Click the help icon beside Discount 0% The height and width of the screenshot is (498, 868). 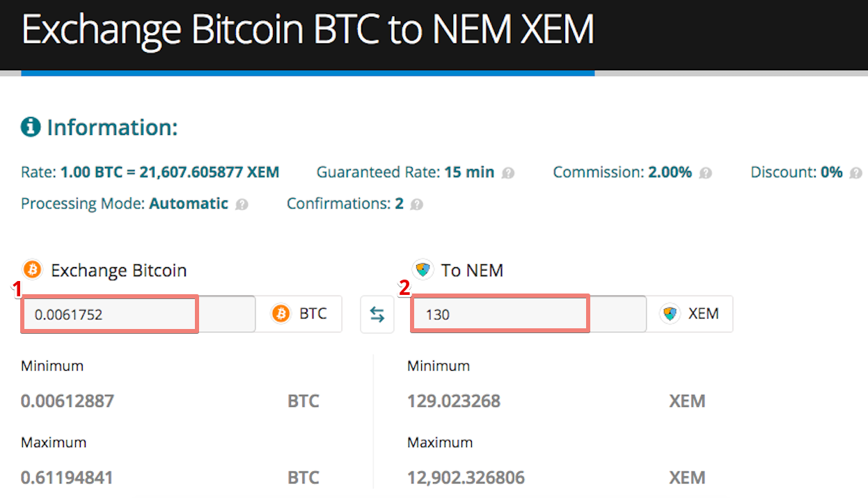855,173
